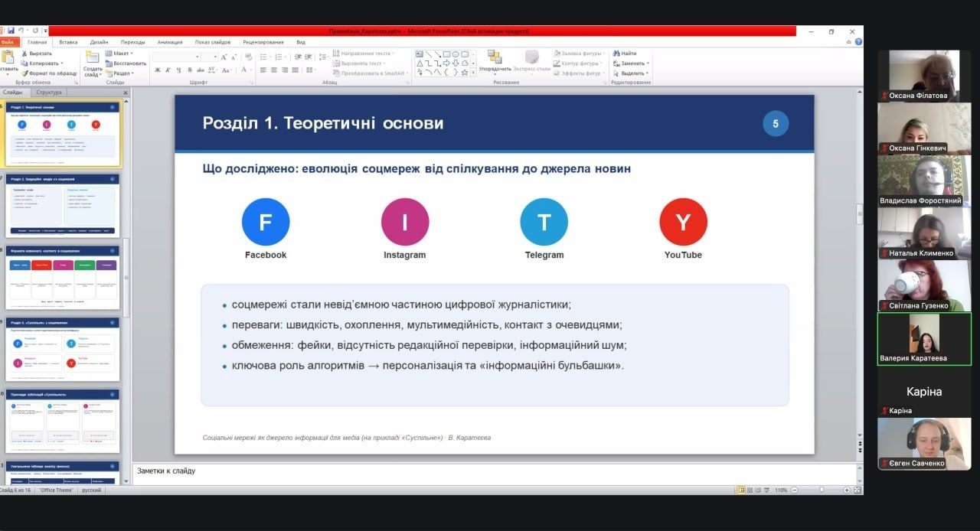Collapse the ribbon with caret icon
This screenshot has height=531, width=980.
(849, 42)
